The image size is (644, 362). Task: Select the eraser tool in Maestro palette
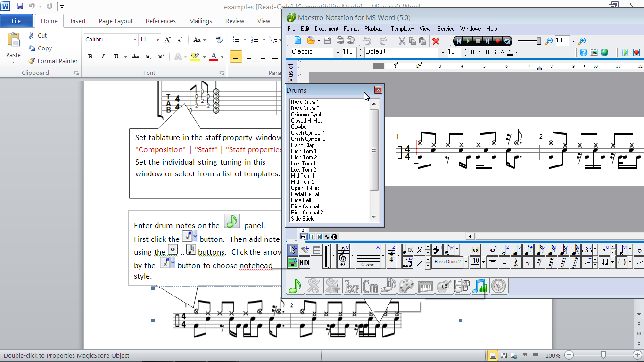coord(305,249)
